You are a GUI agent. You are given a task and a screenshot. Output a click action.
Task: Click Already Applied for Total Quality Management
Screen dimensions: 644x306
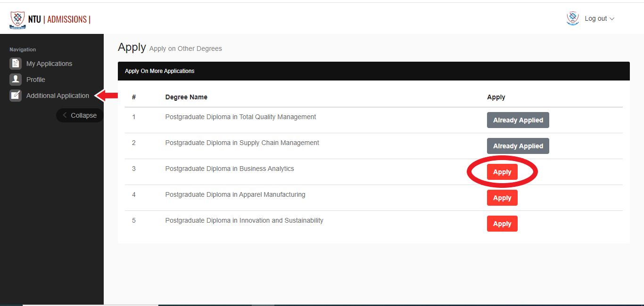(x=518, y=120)
